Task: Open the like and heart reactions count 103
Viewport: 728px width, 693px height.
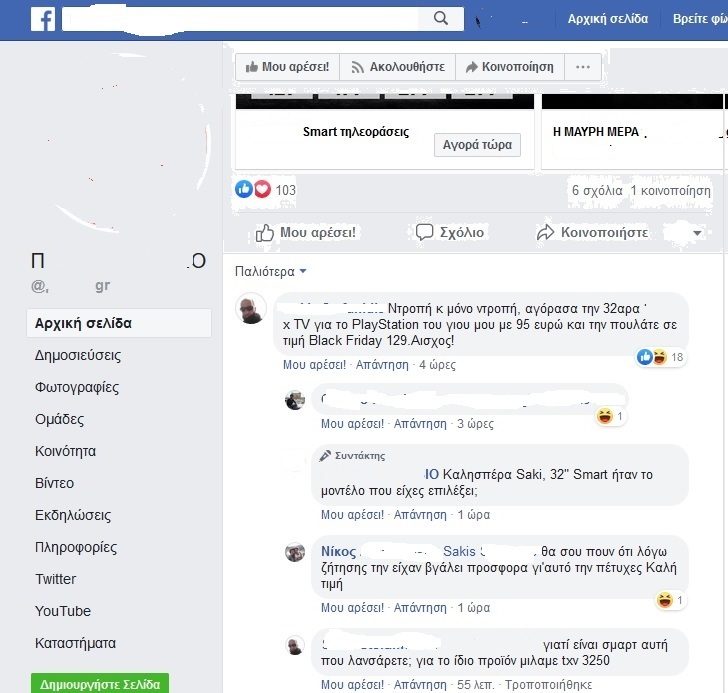Action: click(265, 189)
